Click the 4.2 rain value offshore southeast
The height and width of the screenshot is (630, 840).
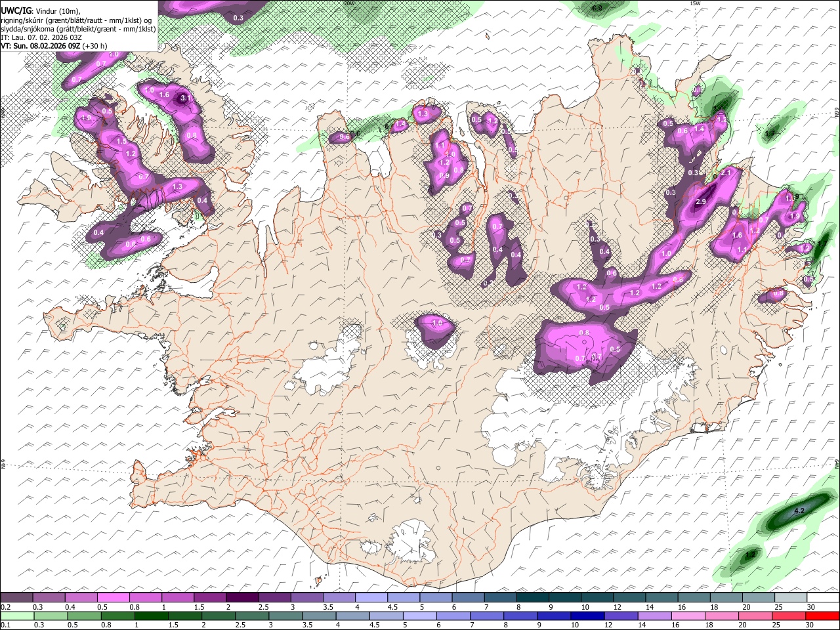(x=799, y=511)
